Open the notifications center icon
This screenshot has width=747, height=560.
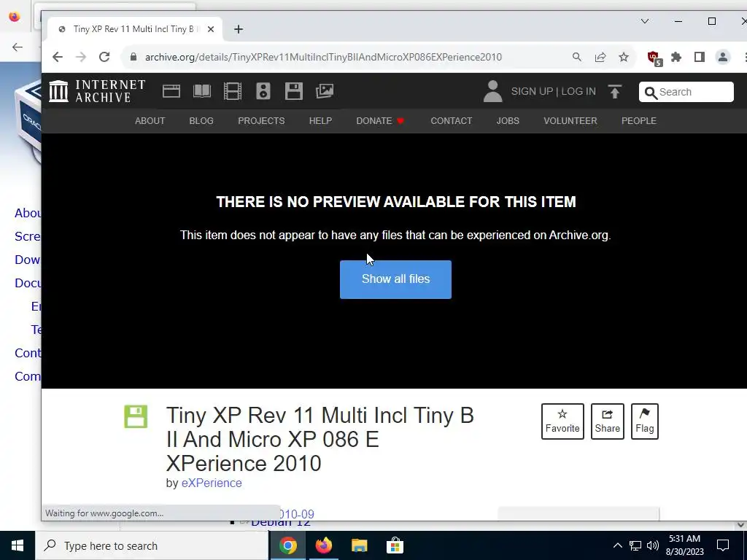[723, 545]
